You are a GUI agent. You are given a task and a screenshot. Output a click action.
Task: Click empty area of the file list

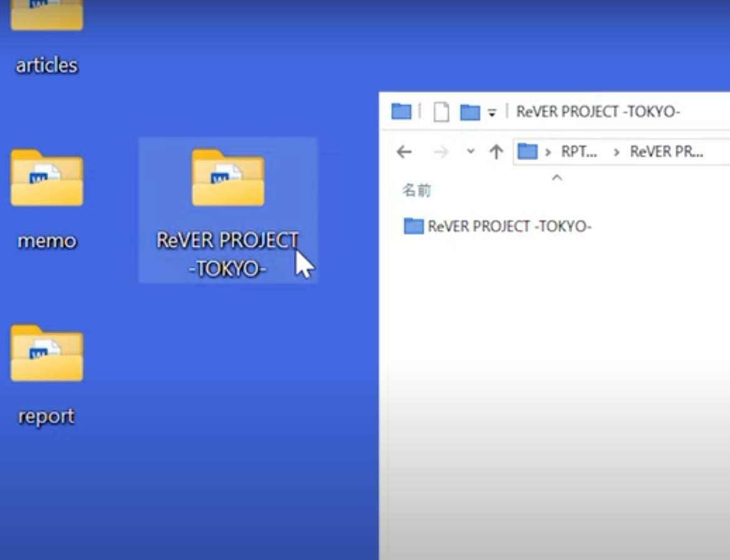point(554,375)
